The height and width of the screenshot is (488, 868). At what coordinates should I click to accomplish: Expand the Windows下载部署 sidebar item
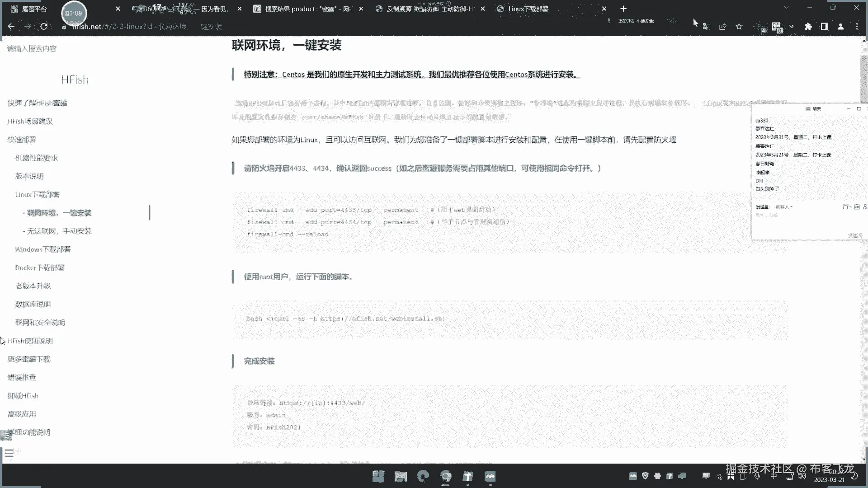(x=43, y=249)
